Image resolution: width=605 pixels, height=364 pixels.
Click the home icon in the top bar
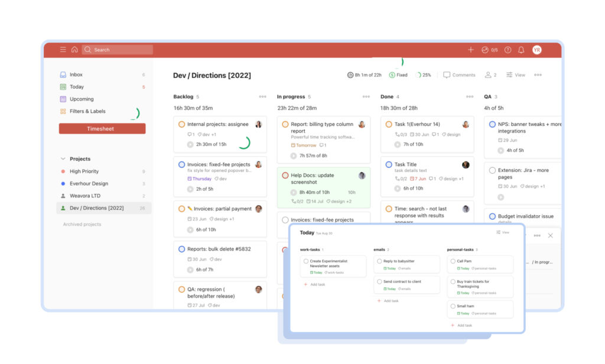coord(73,50)
